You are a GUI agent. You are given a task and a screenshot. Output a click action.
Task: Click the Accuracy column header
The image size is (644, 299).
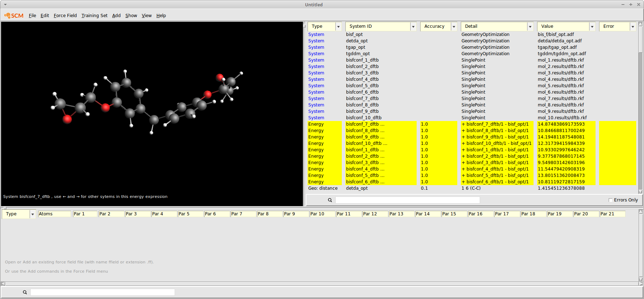click(436, 27)
